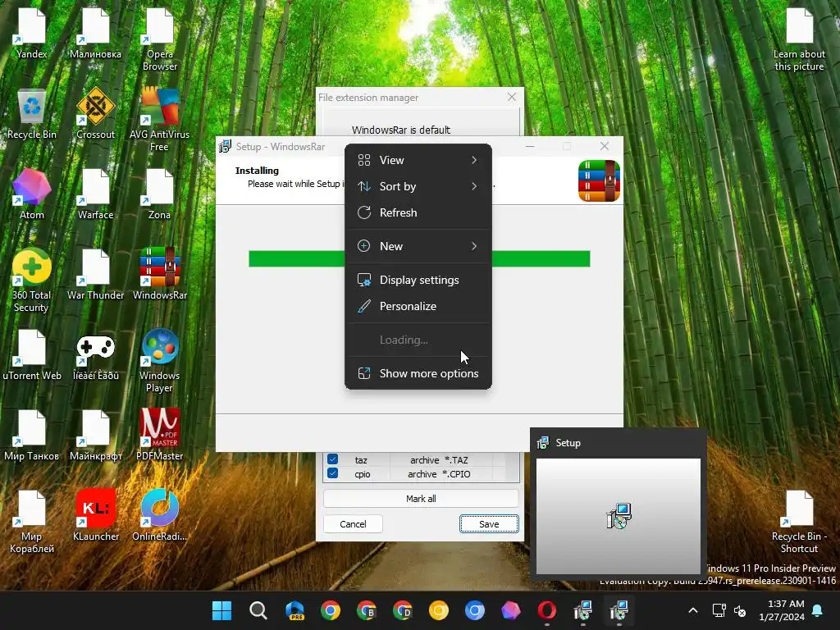Viewport: 840px width, 630px height.
Task: Launch Opera Browser from desktop
Action: pyautogui.click(x=160, y=39)
